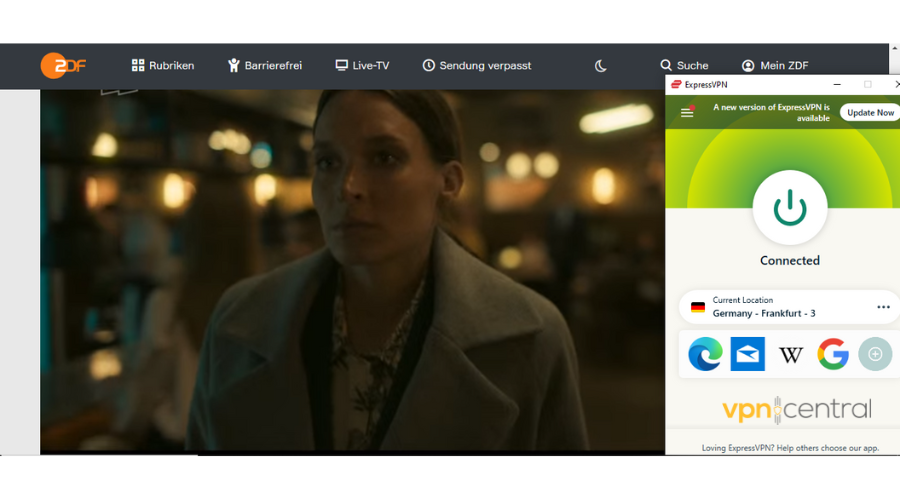Open Sendung verpasst page
The width and height of the screenshot is (900, 500).
click(x=477, y=66)
